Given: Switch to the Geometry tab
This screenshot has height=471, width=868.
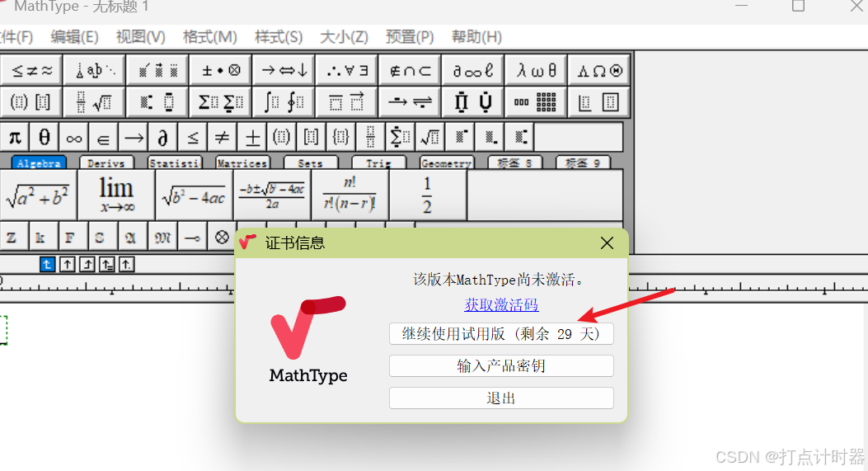Looking at the screenshot, I should [446, 162].
